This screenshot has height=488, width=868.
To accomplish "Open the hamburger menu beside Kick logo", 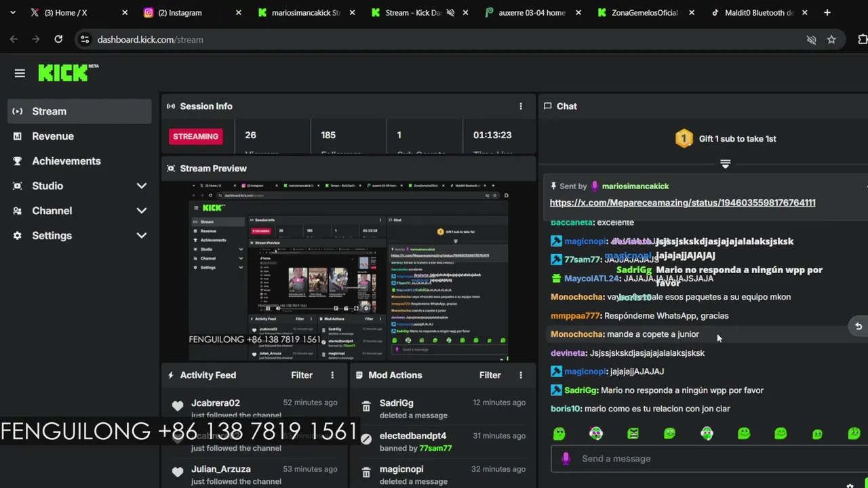I will pos(20,73).
